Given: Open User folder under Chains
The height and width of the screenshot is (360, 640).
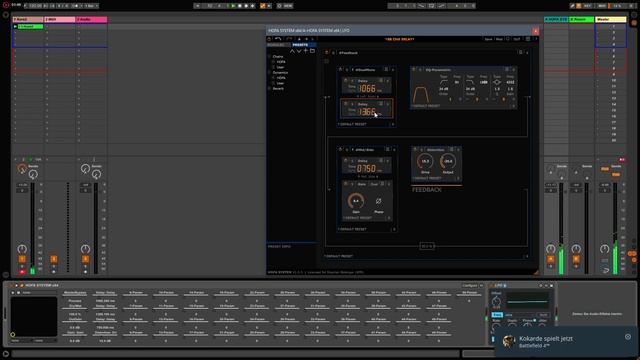Looking at the screenshot, I should coord(280,67).
